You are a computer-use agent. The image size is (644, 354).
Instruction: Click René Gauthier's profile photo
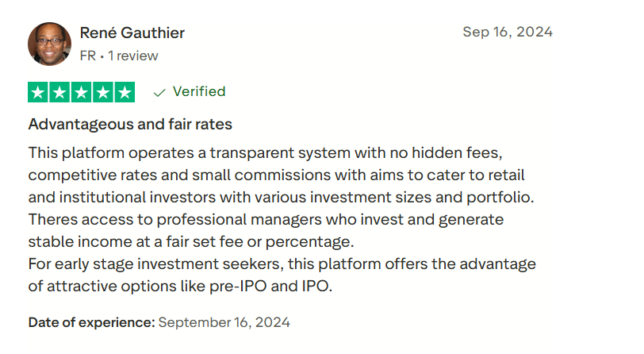(50, 44)
